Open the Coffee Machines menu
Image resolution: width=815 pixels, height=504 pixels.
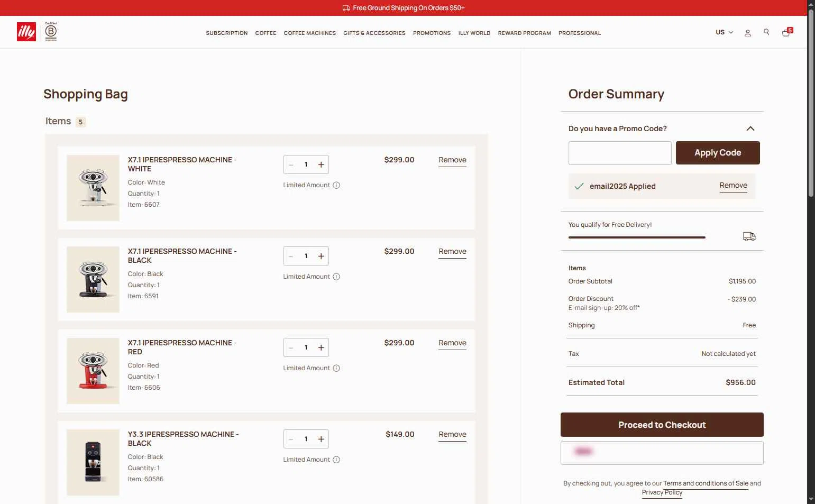click(x=310, y=33)
